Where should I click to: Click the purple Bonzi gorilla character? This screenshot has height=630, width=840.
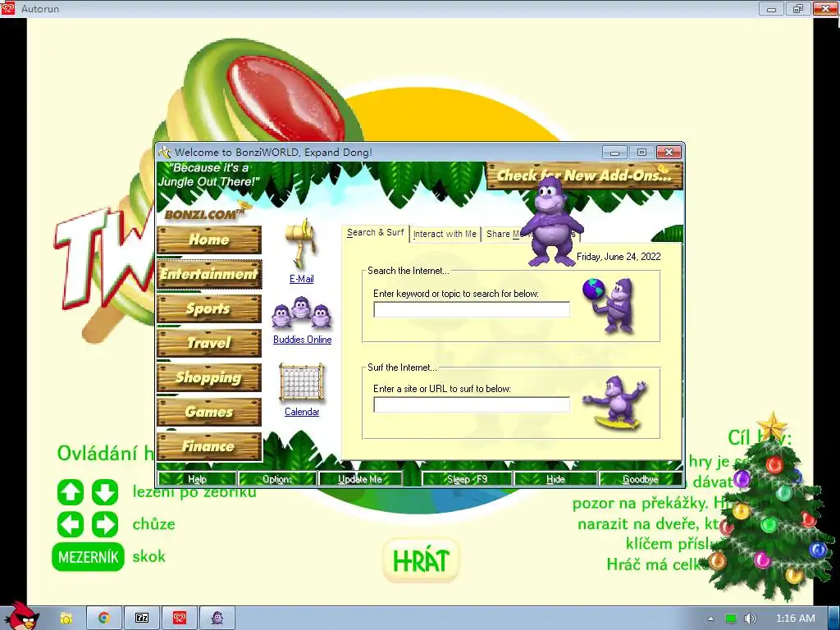pos(551,221)
